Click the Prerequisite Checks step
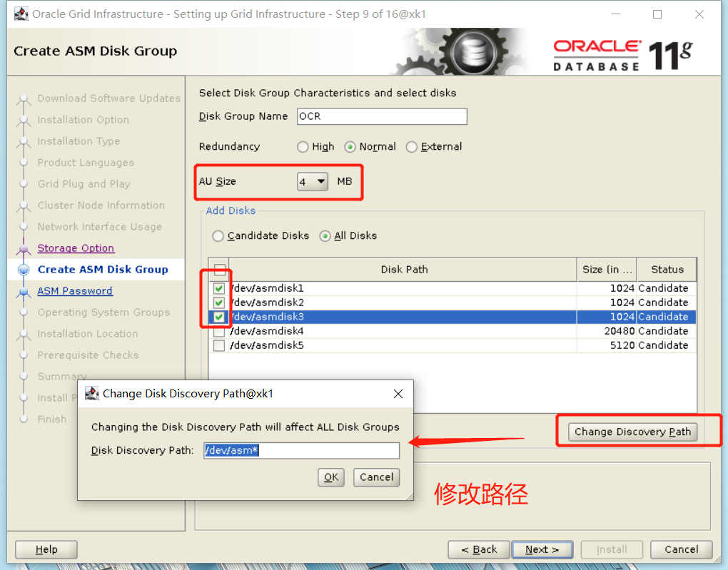Image resolution: width=728 pixels, height=570 pixels. tap(89, 355)
